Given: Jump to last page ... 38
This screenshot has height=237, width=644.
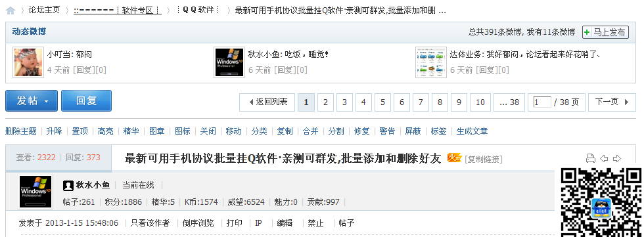Looking at the screenshot, I should (x=509, y=102).
